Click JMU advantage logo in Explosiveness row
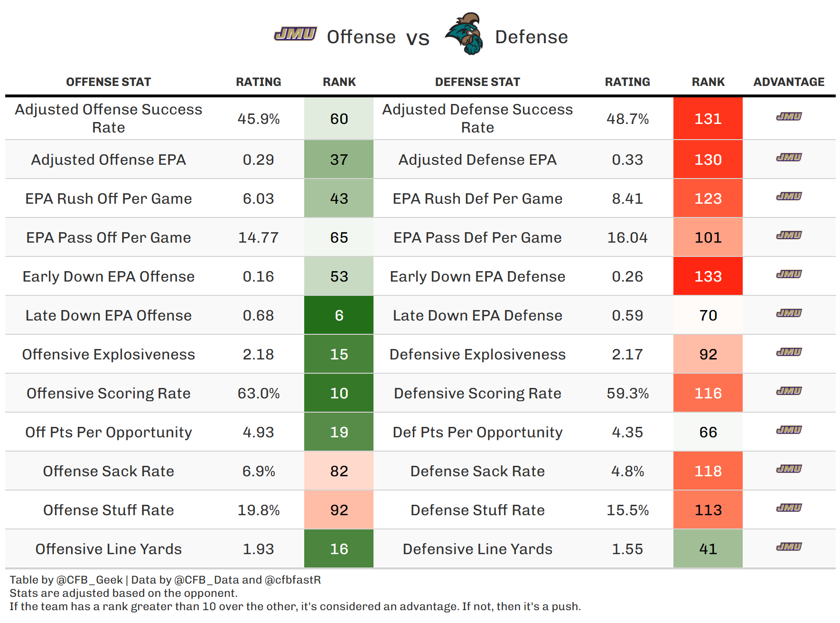 tap(789, 352)
